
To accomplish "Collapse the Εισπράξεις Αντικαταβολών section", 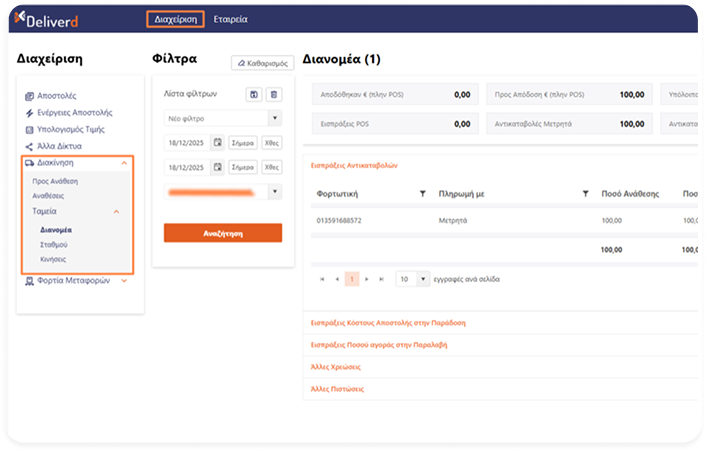I will click(354, 166).
